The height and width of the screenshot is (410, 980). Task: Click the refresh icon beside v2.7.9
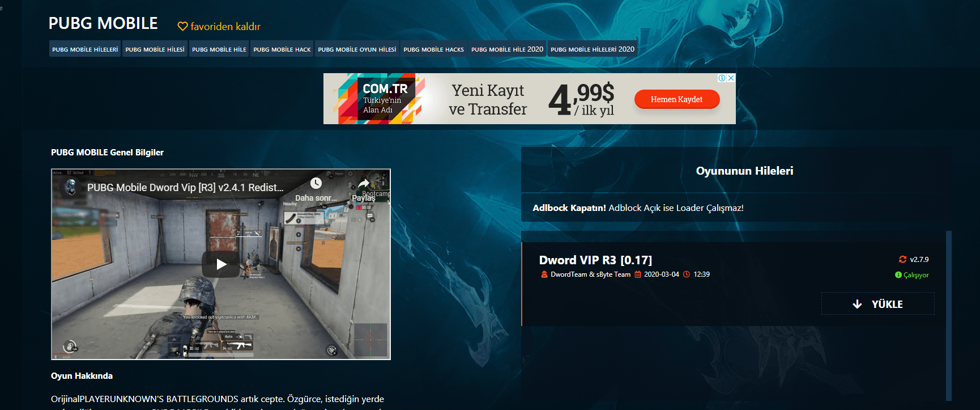tap(903, 259)
